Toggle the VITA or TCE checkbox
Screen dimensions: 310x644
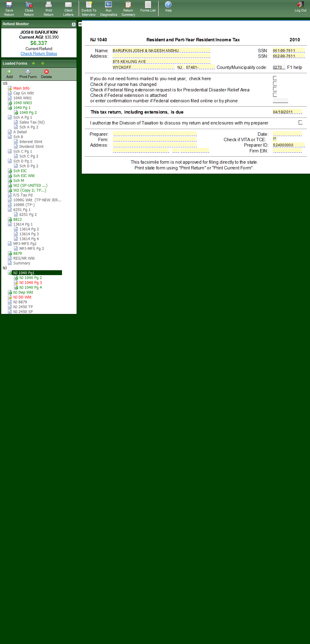tap(275, 139)
